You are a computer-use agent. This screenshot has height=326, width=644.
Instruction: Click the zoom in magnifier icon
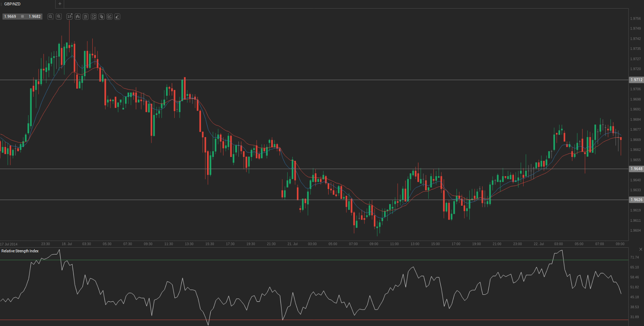(x=59, y=17)
